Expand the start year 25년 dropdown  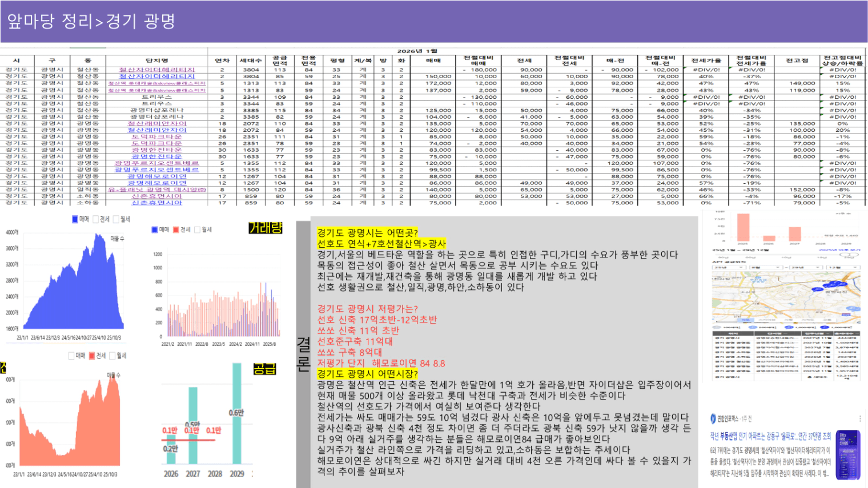click(729, 267)
